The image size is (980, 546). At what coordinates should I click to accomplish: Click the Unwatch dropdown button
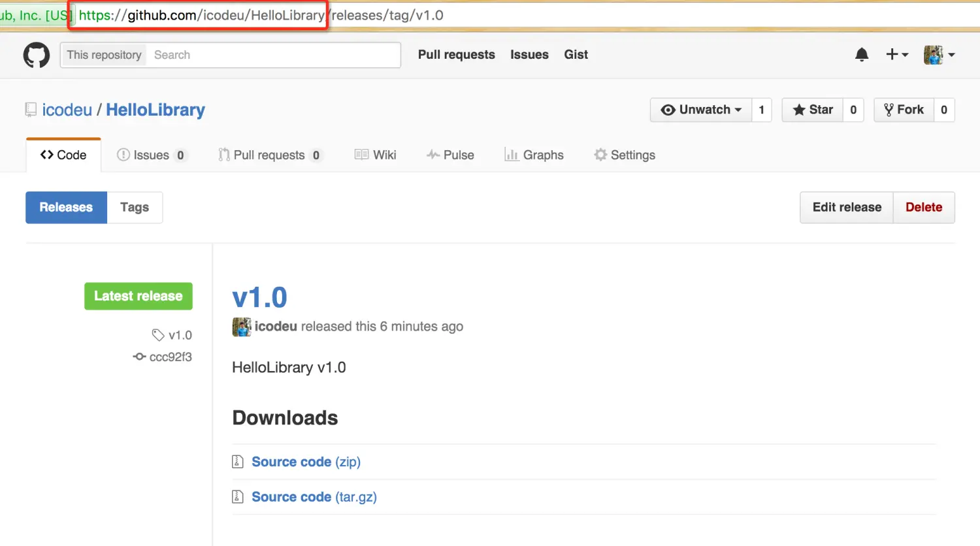point(701,110)
